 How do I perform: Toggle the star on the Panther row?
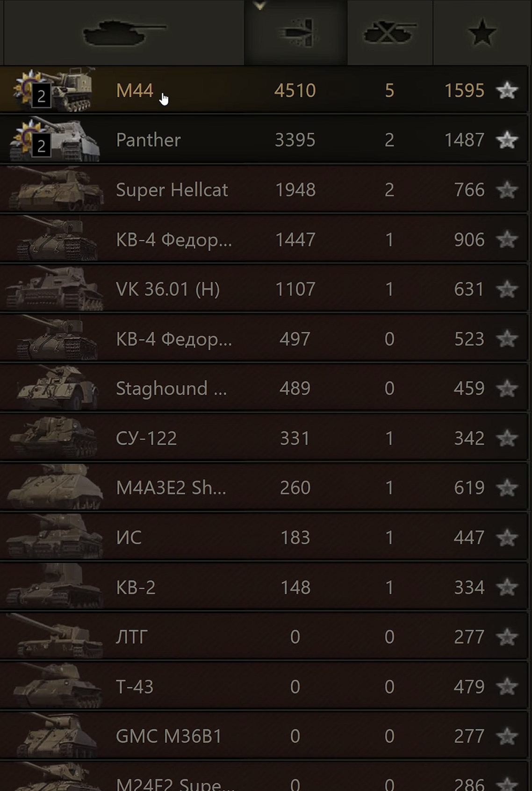tap(507, 140)
